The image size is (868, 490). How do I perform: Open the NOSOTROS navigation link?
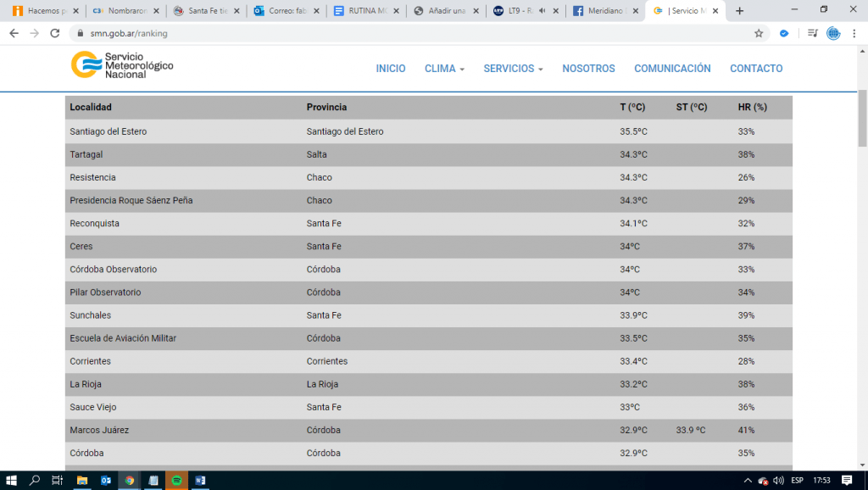[588, 69]
